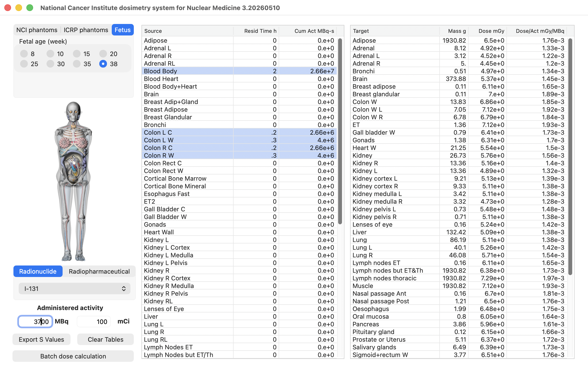Switch to the ICRP phantoms tab

(x=86, y=30)
